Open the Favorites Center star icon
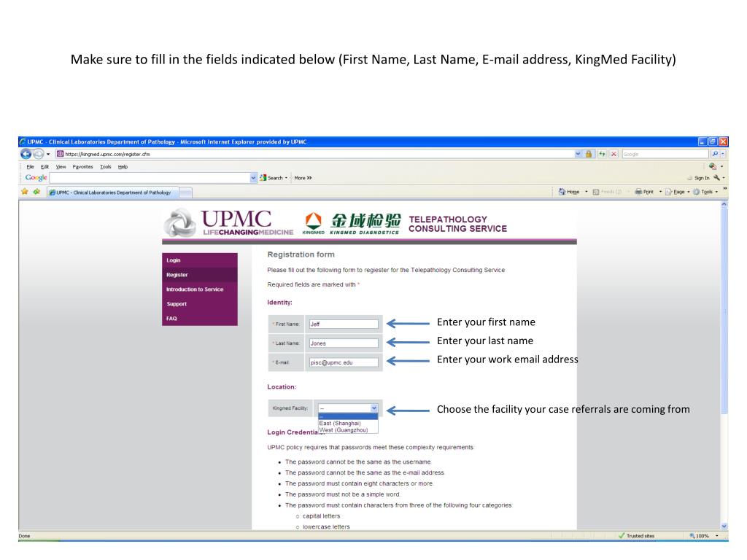Screen dimensions: 747x560 coord(23,190)
